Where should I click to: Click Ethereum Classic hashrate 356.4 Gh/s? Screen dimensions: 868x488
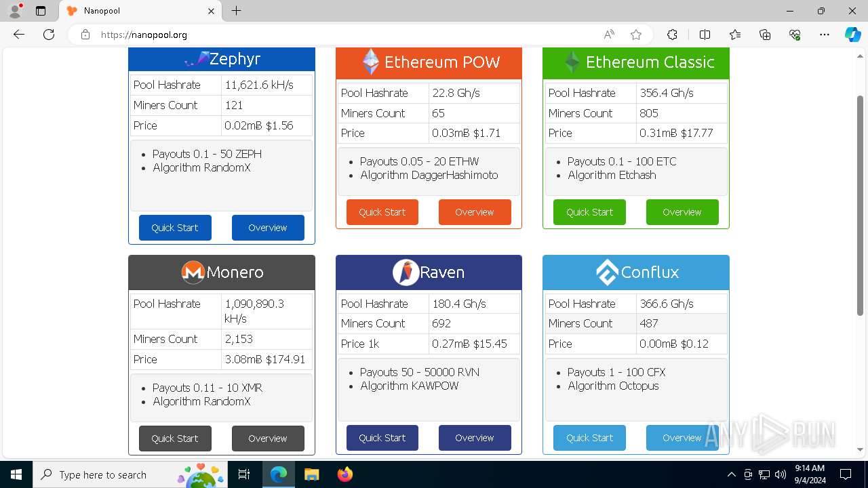pos(667,93)
